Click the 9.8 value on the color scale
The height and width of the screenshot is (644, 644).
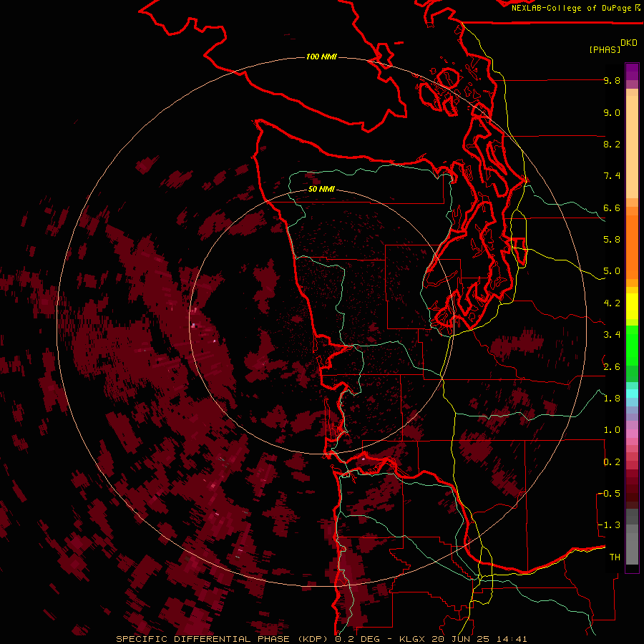[612, 80]
